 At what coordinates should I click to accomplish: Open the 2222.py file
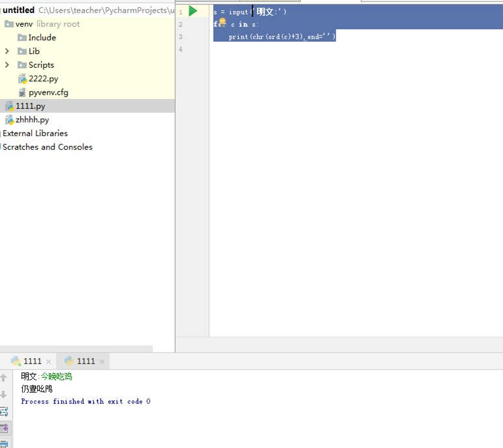tap(38, 79)
